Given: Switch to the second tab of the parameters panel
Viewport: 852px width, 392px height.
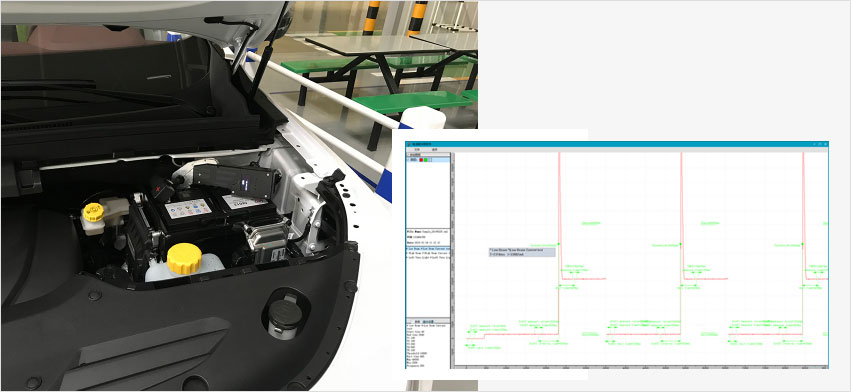Looking at the screenshot, I should click(428, 322).
